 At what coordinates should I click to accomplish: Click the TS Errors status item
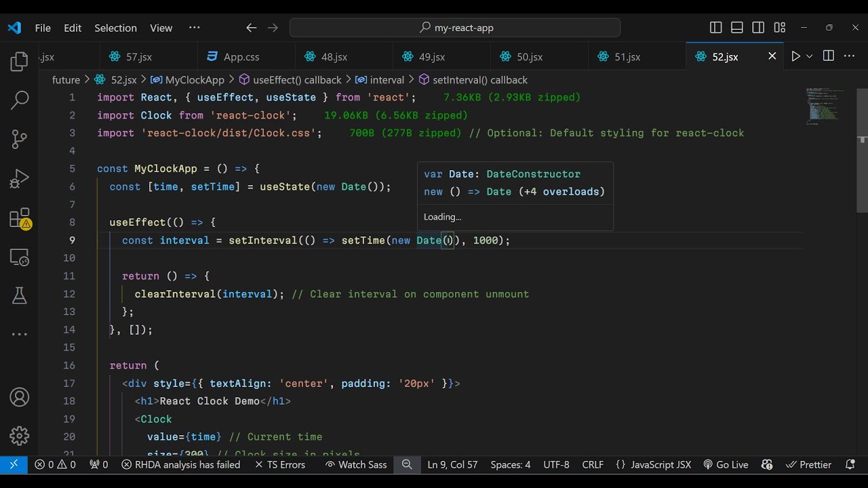[280, 464]
